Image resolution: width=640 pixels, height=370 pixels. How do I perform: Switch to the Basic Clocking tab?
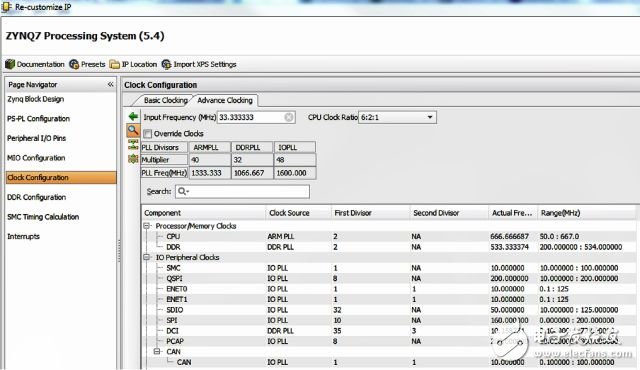click(x=165, y=100)
